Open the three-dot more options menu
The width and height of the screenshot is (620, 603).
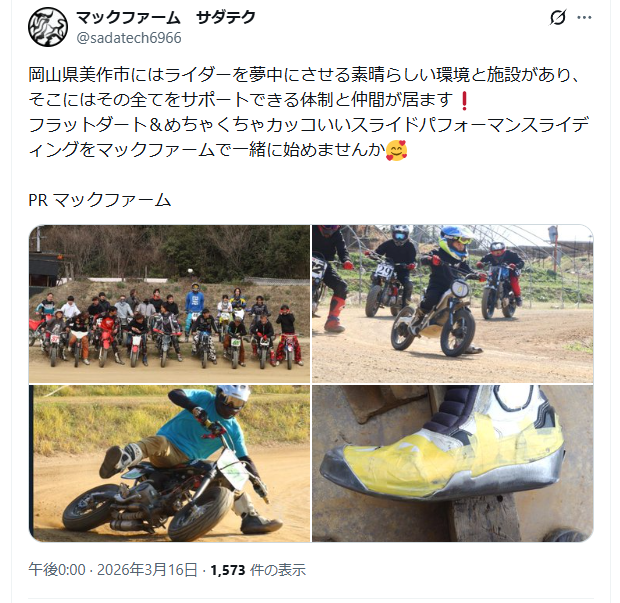coord(584,17)
